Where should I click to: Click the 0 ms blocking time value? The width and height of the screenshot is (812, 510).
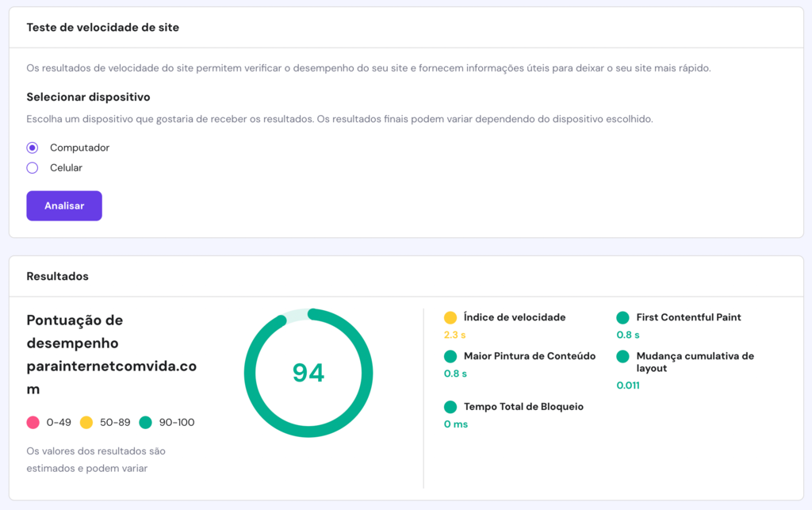pyautogui.click(x=456, y=424)
